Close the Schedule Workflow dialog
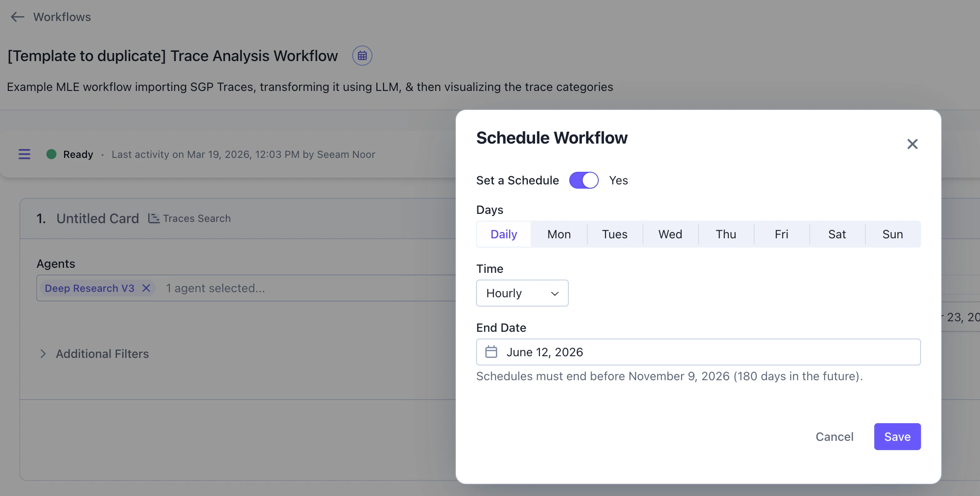The width and height of the screenshot is (980, 496). [x=912, y=144]
